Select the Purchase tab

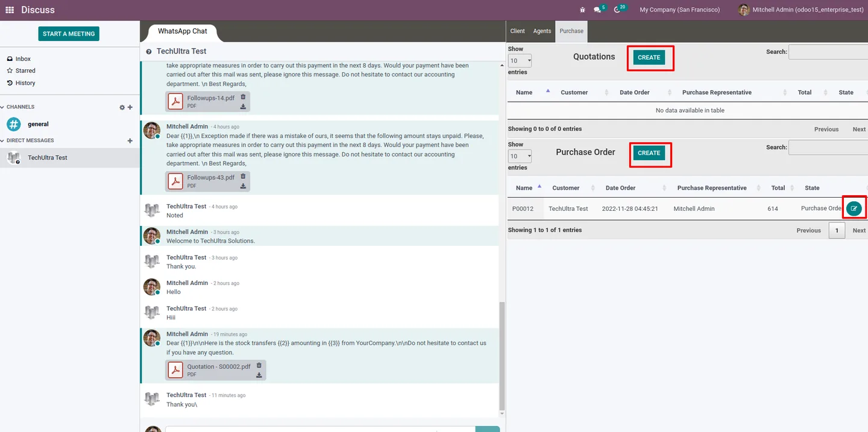571,31
